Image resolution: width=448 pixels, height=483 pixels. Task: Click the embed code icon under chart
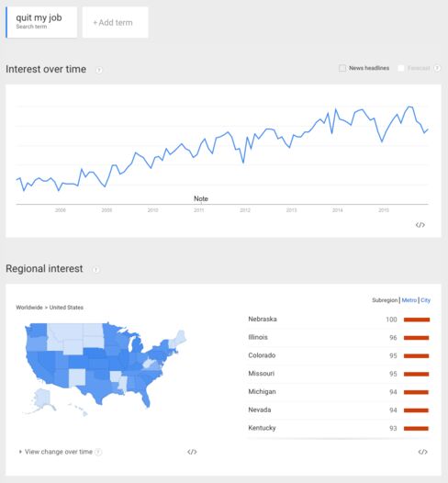click(x=420, y=225)
